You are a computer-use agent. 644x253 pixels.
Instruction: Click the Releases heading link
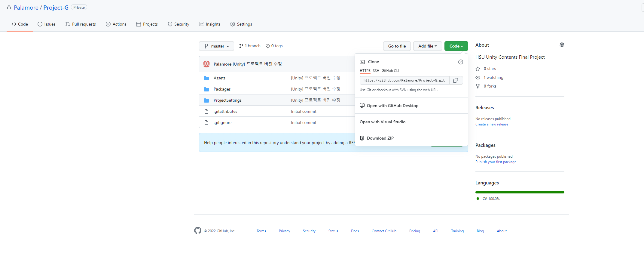pos(484,108)
